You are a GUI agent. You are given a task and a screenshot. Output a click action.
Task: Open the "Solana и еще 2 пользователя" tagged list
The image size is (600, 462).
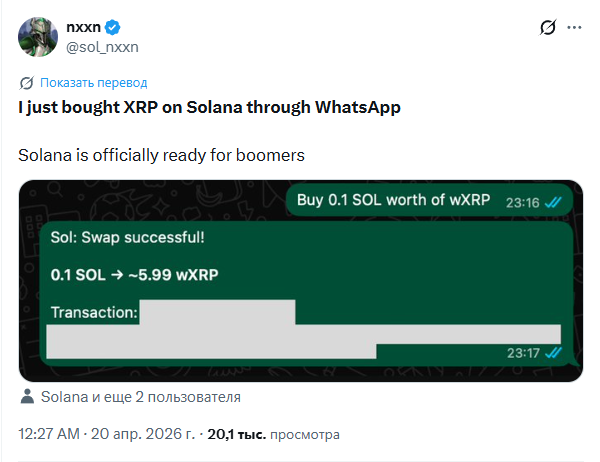(140, 397)
